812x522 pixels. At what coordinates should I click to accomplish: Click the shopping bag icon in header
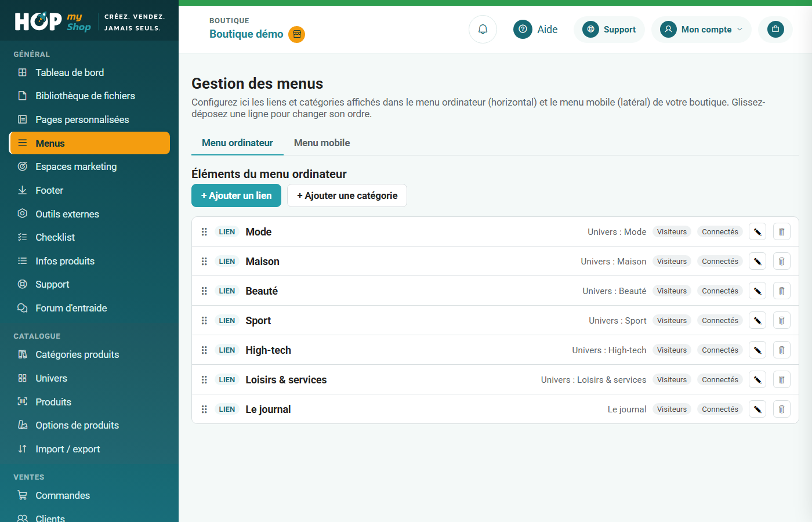pos(775,29)
